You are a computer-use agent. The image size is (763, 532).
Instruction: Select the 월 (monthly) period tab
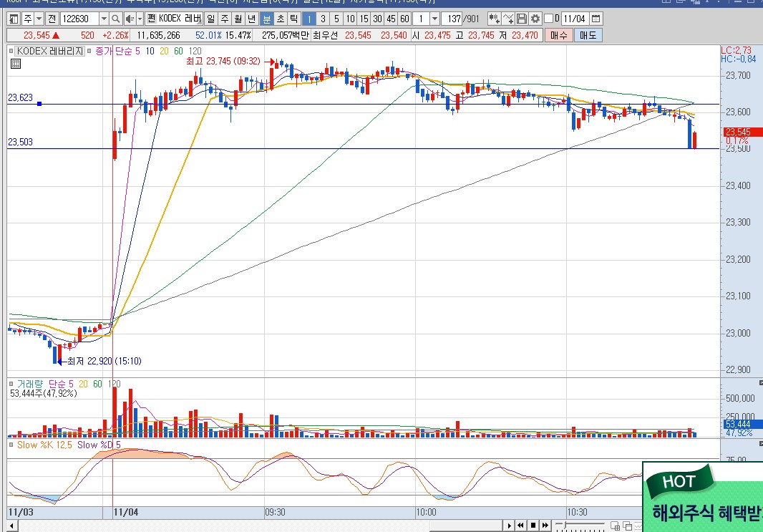(238, 19)
